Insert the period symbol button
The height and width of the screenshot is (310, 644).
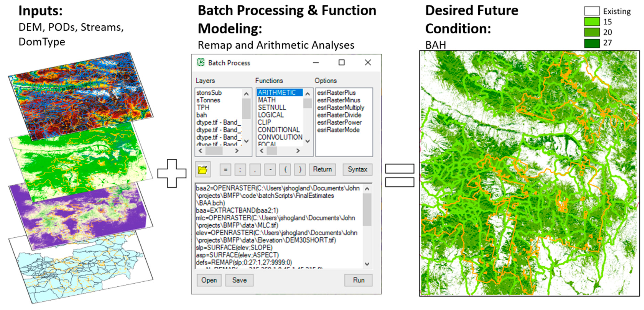point(255,170)
